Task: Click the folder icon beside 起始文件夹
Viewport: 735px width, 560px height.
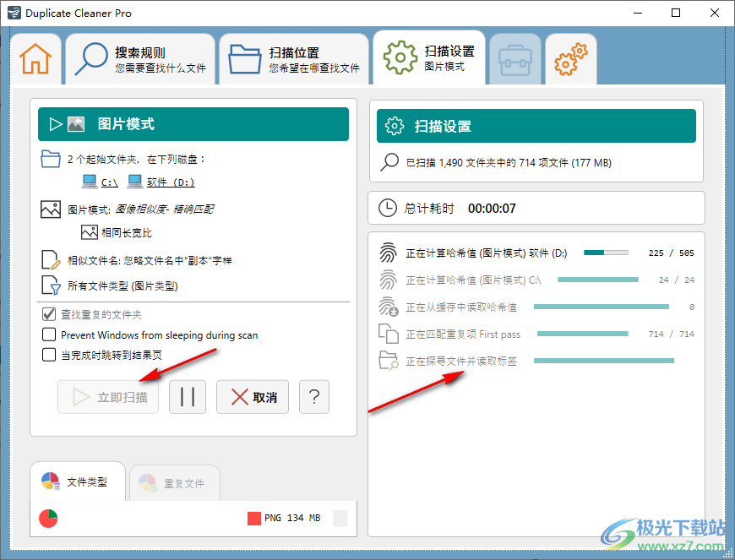Action: pos(50,160)
